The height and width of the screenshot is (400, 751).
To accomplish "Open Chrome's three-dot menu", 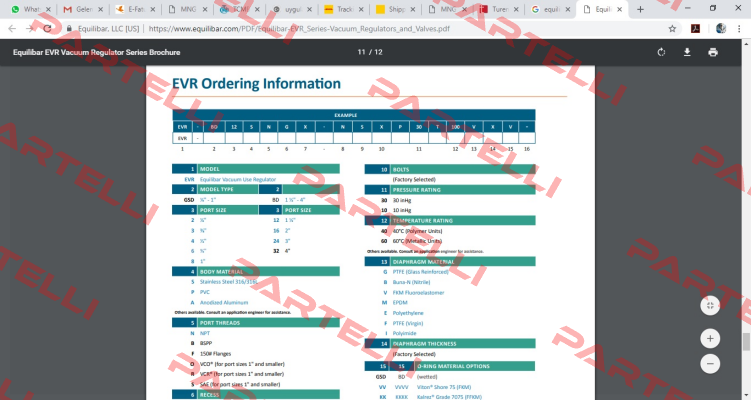I will pyautogui.click(x=739, y=29).
